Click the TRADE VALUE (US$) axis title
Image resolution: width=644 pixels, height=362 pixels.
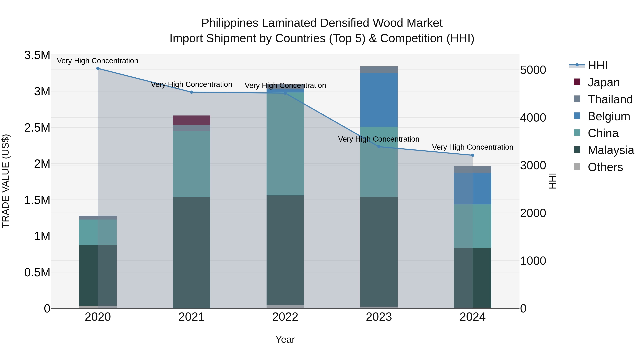coord(6,181)
